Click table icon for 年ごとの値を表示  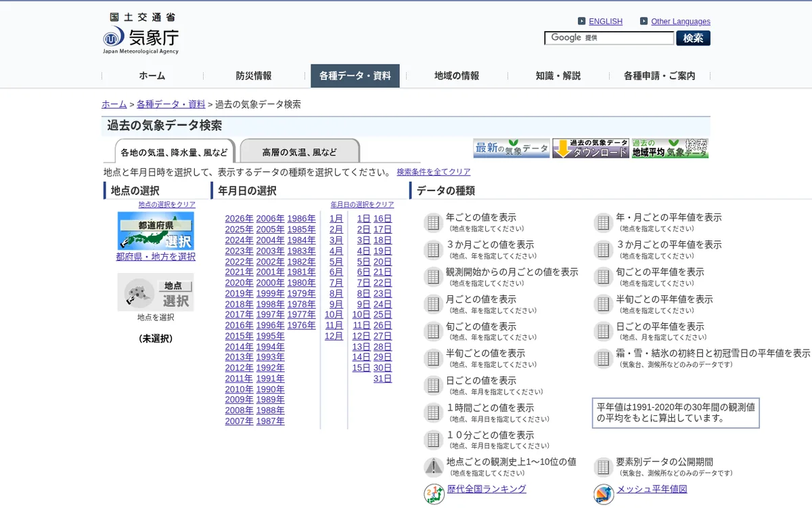point(433,222)
